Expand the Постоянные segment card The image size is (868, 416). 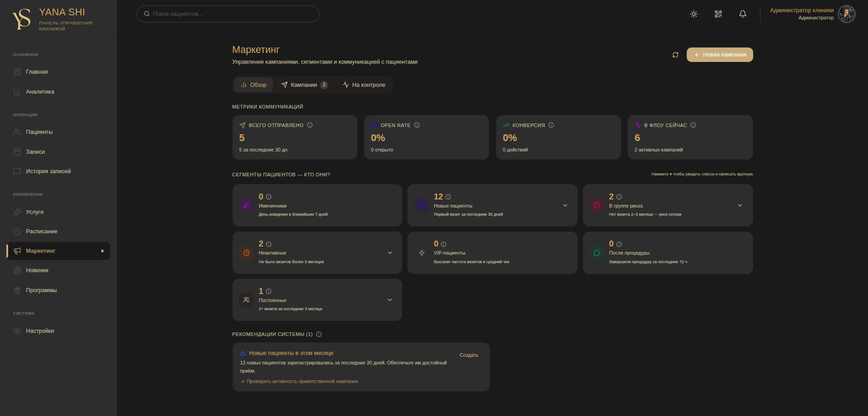click(x=390, y=300)
